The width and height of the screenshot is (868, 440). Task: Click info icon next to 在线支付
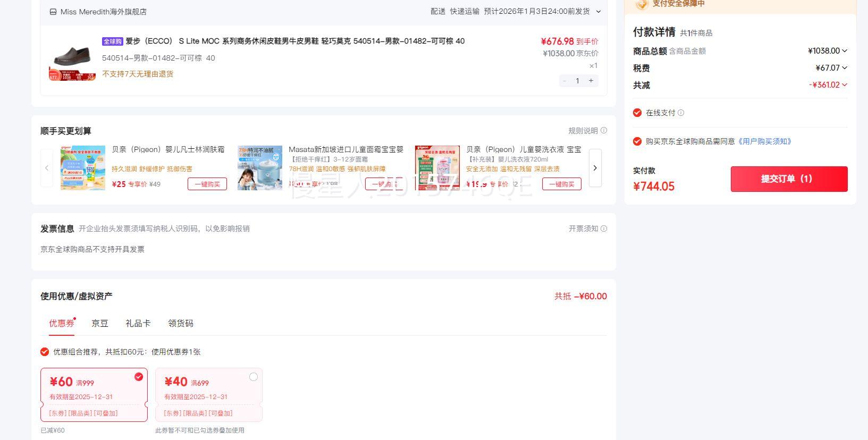coord(681,113)
